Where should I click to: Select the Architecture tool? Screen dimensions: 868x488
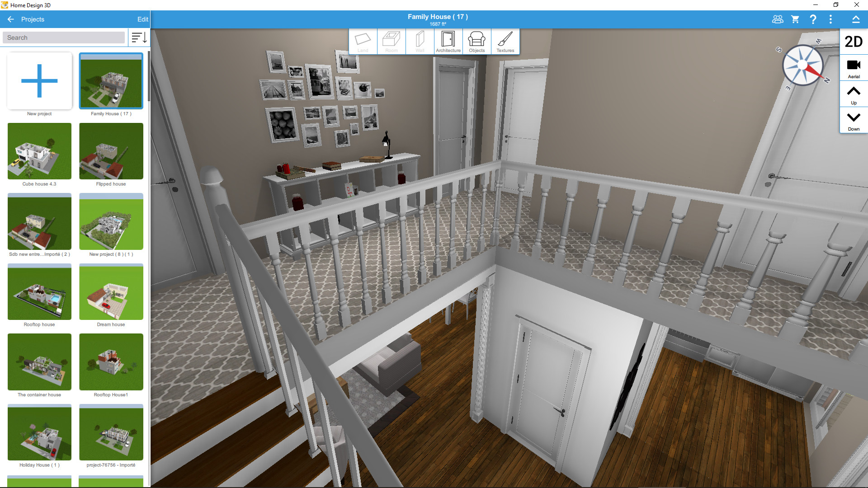(x=448, y=42)
